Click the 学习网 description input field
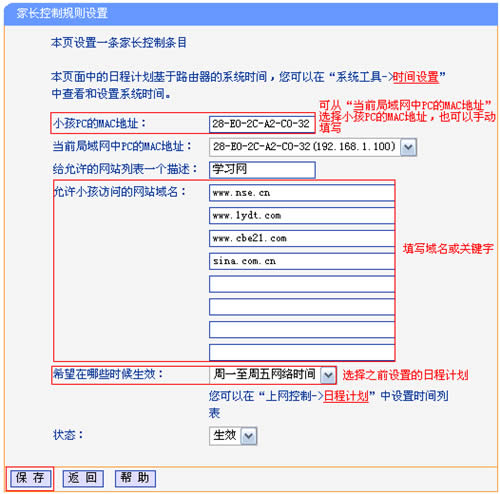This screenshot has height=494, width=500. tap(262, 170)
